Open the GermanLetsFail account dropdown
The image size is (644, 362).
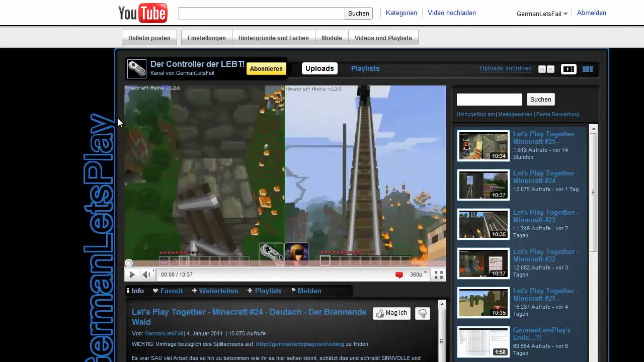pos(542,14)
